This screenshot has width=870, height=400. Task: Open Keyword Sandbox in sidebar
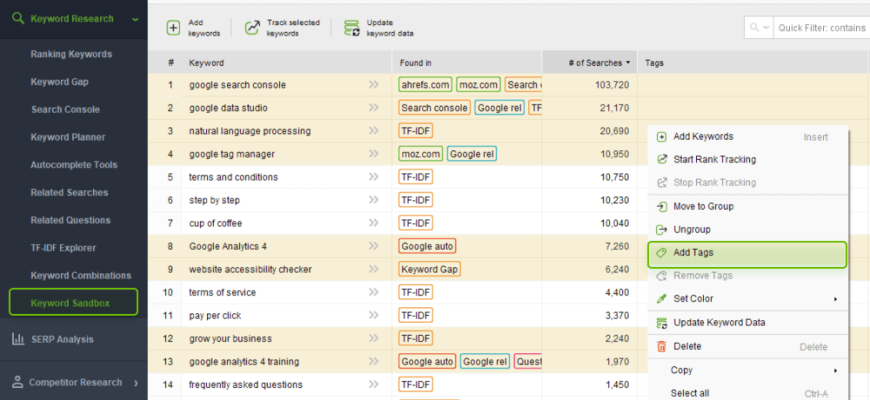click(70, 302)
